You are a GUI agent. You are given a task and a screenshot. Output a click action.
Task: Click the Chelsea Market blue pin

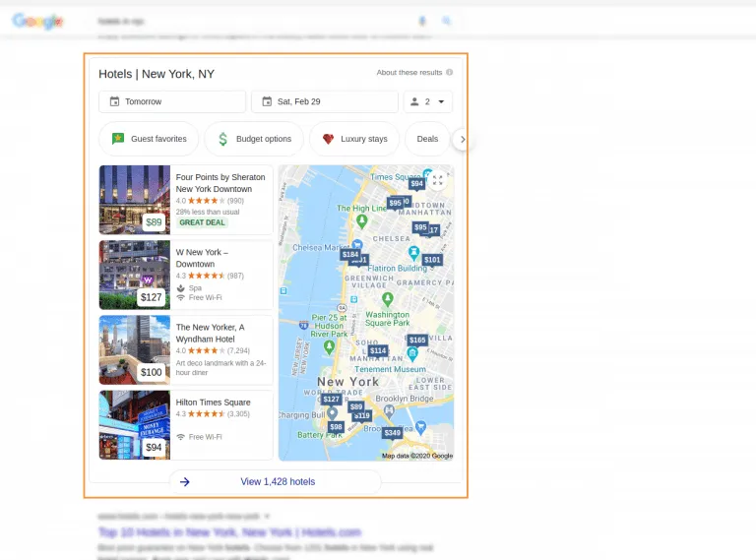[x=357, y=245]
